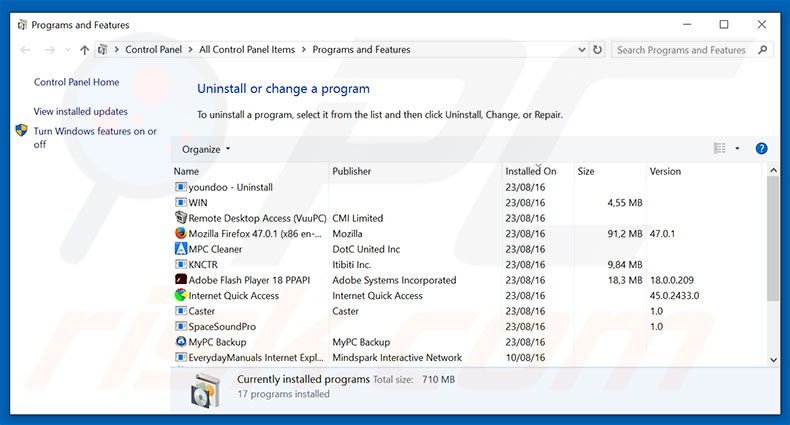Select the MPC Cleaner entry name
Screen dimensions: 790x425
(215, 249)
